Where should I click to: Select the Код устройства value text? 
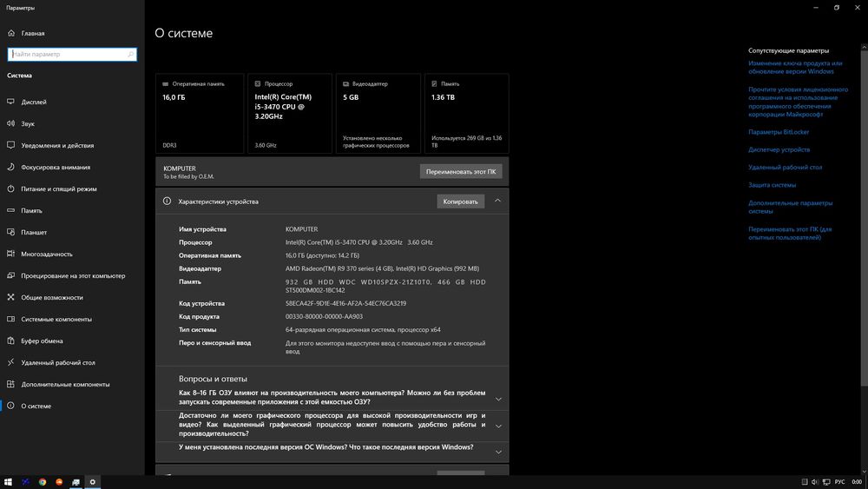tap(345, 303)
